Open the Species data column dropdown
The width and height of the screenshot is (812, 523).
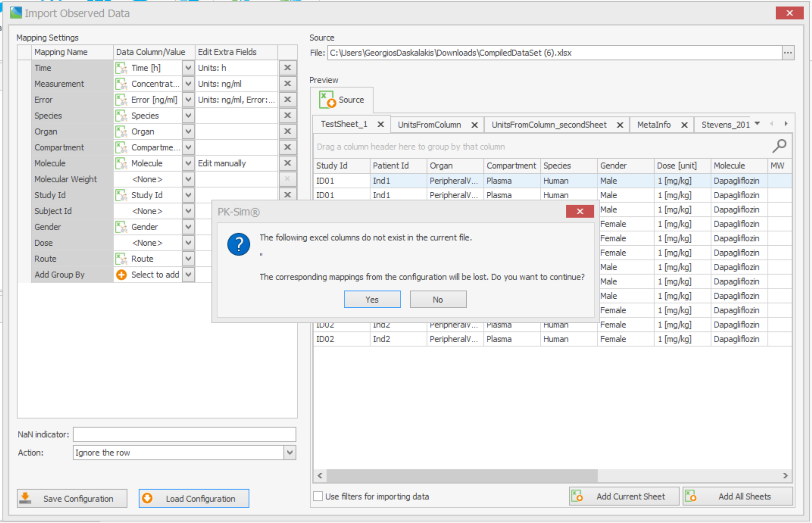point(188,115)
